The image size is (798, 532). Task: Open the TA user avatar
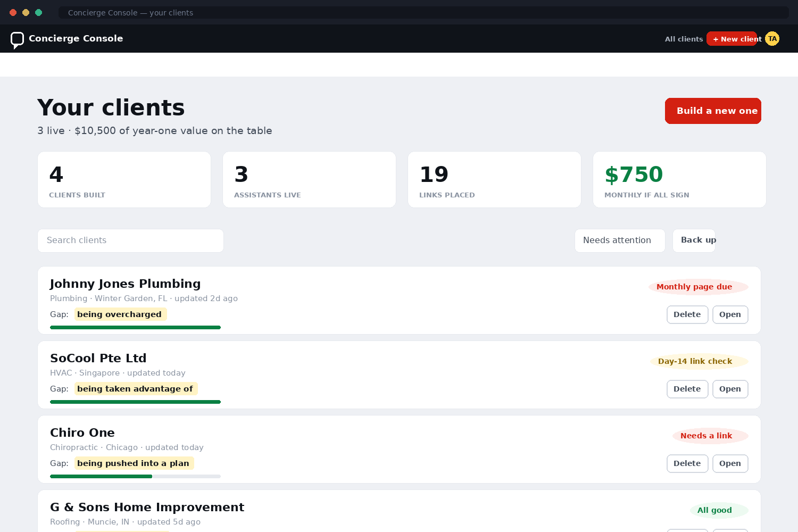772,39
